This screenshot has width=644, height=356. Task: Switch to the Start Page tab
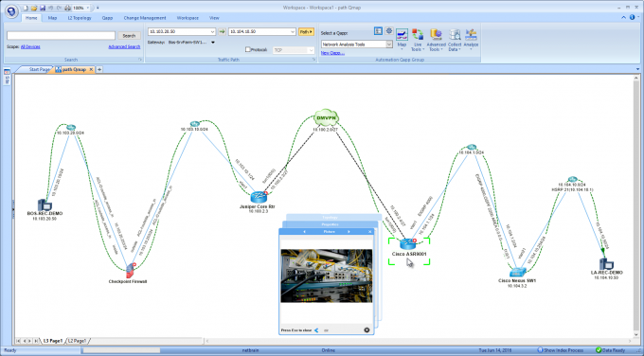39,70
